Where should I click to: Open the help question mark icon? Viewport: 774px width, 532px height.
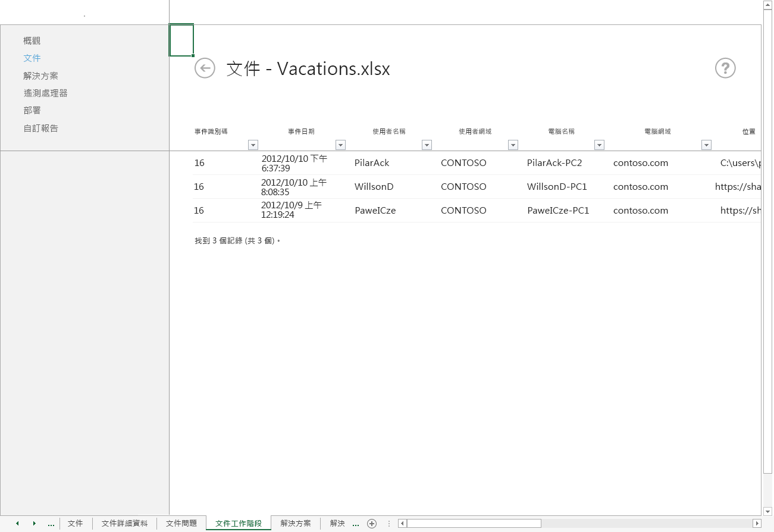(725, 68)
